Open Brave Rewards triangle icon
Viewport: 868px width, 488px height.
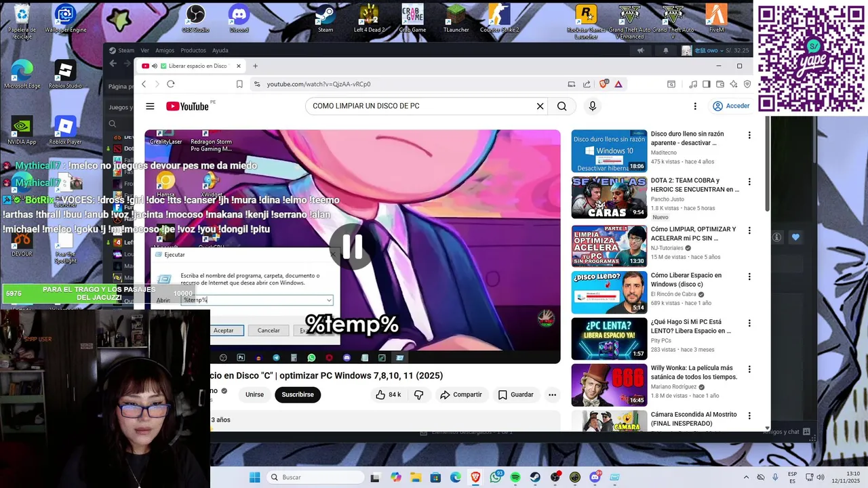618,84
